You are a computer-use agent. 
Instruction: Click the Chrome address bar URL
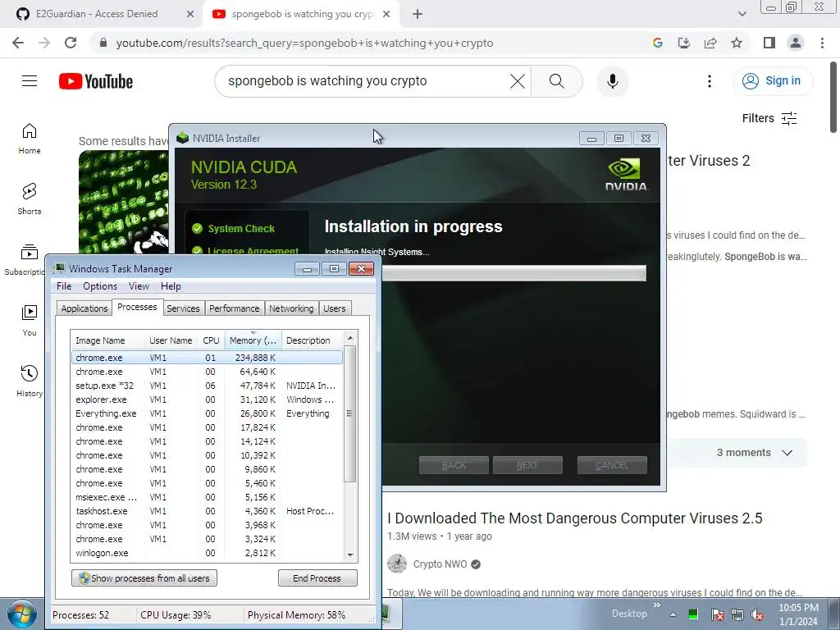304,43
